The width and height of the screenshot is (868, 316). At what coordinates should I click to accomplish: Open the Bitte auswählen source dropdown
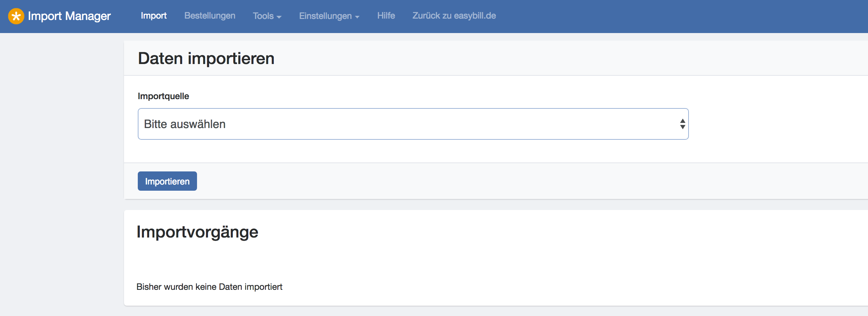(x=413, y=124)
